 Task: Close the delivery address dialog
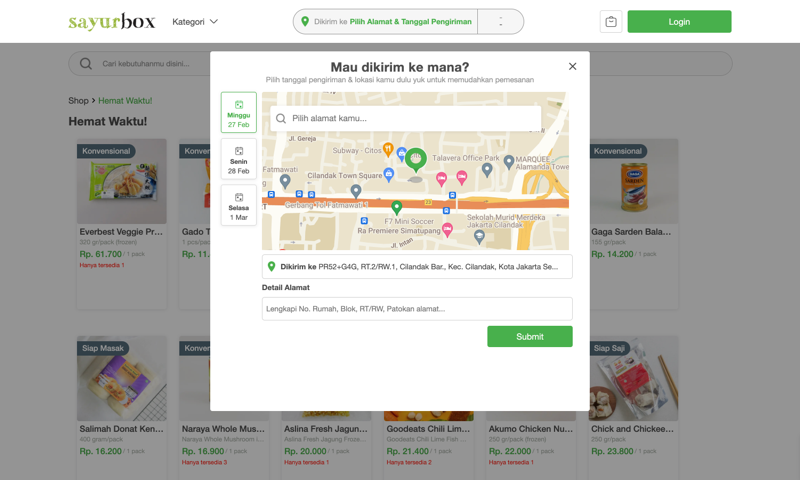[572, 66]
